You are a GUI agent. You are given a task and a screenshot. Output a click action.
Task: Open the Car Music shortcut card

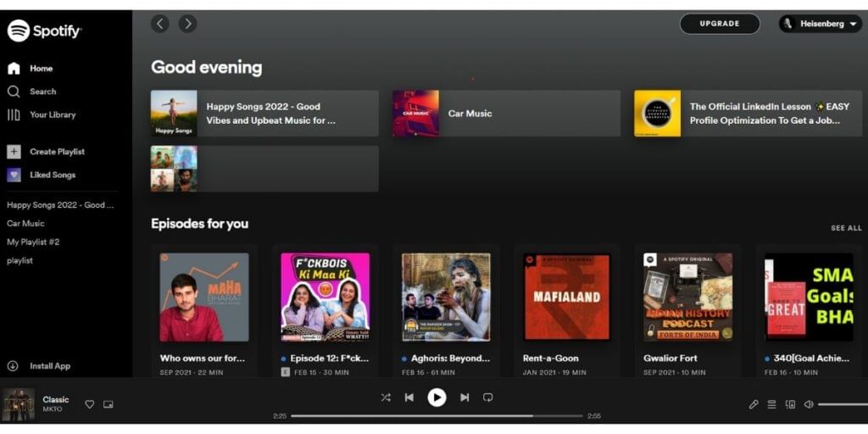pos(507,114)
